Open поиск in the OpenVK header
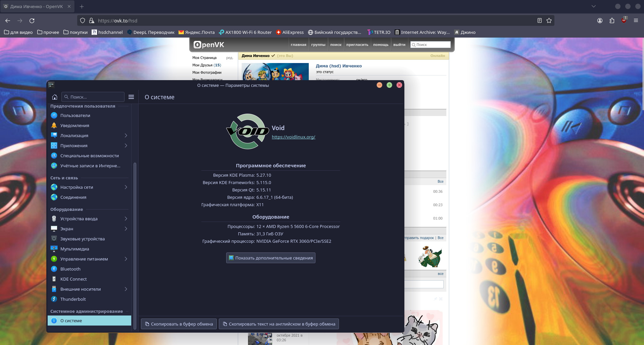 pos(336,45)
